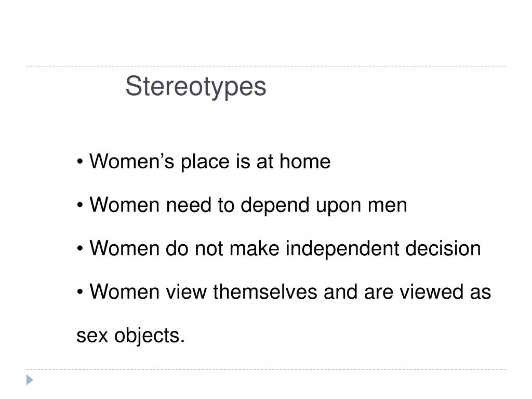Click the blue triangle arrow icon
The height and width of the screenshot is (399, 532).
click(x=30, y=380)
